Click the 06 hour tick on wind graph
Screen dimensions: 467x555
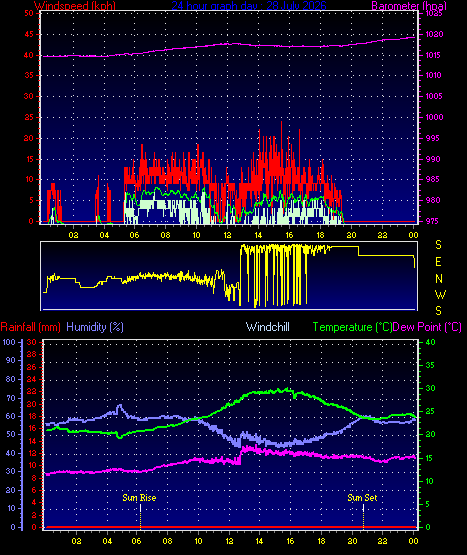tap(134, 235)
